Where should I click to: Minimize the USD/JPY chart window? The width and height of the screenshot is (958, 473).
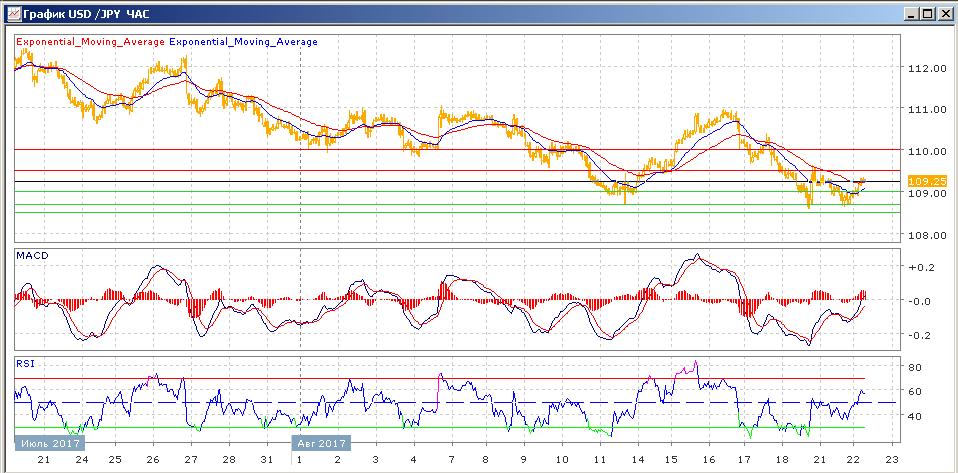click(910, 12)
